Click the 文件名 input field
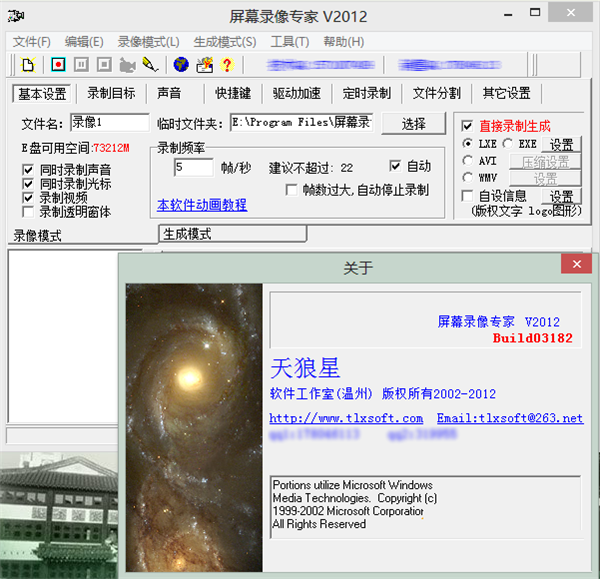 coord(109,123)
